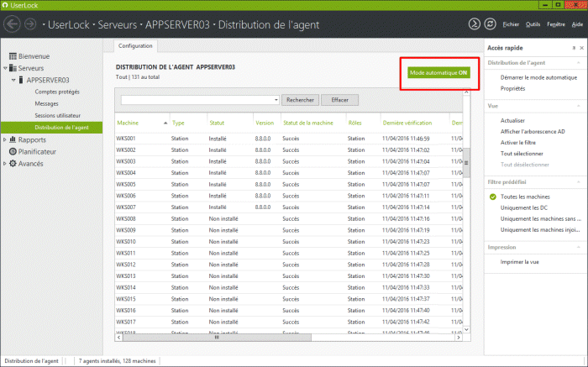588x367 pixels.
Task: Select the WKS001 row
Action: pyautogui.click(x=289, y=139)
